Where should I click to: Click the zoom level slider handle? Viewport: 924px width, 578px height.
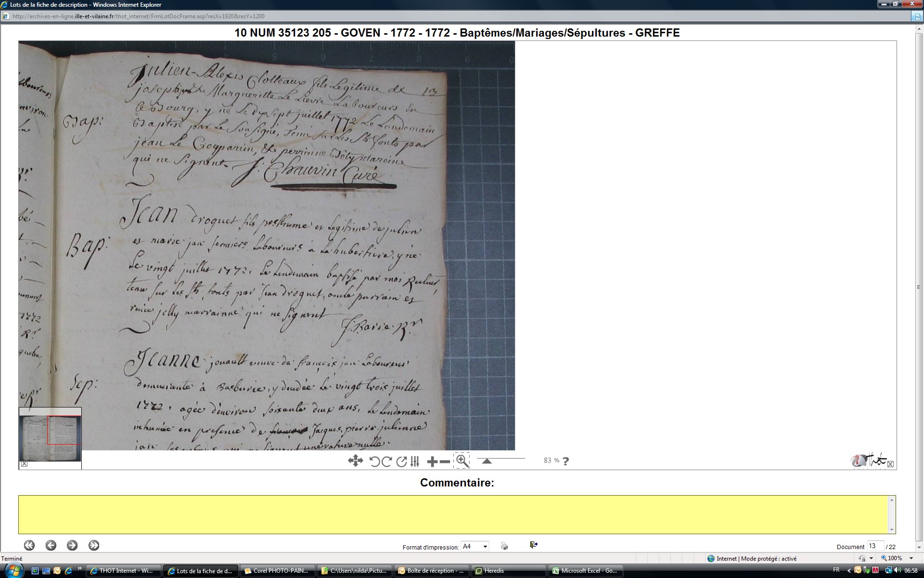pyautogui.click(x=487, y=461)
